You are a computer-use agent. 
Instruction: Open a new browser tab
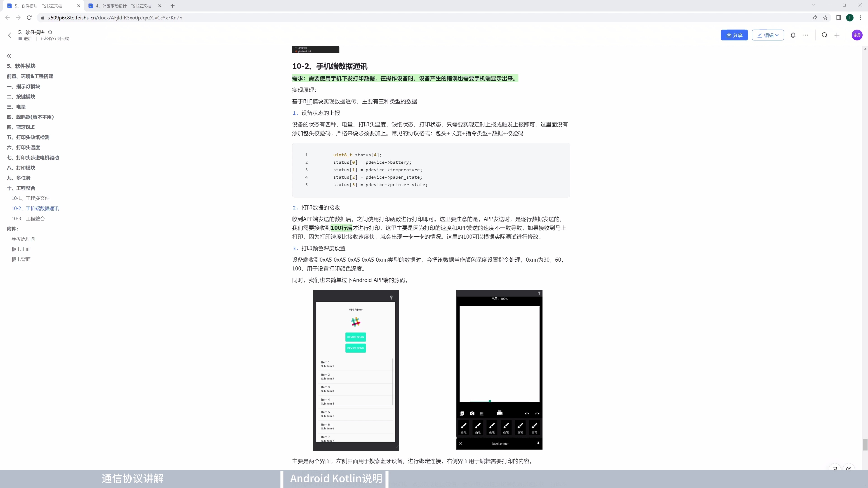coord(172,6)
